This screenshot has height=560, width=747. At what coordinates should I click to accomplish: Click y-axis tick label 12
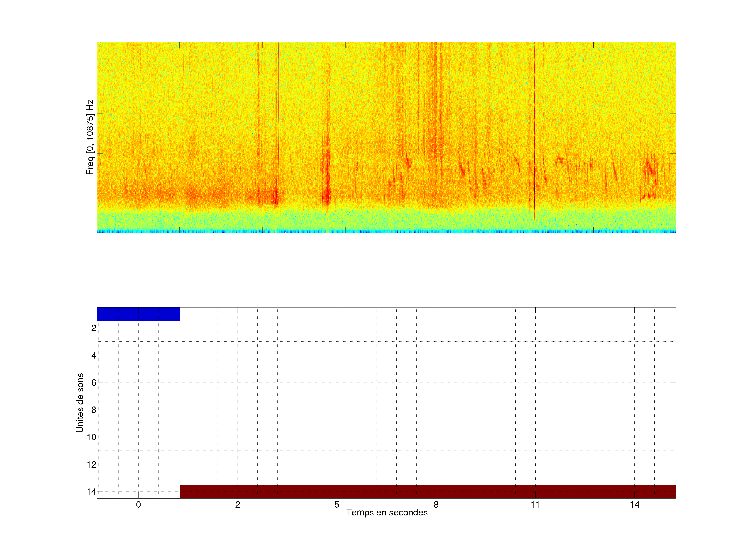[x=92, y=465]
